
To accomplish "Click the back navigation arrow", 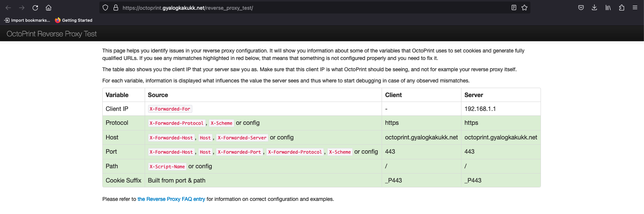I will coord(8,8).
